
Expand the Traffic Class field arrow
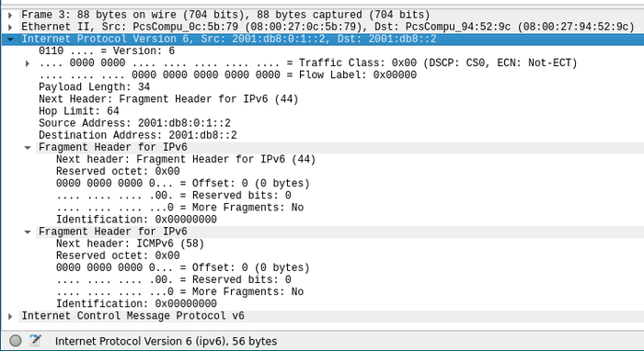[x=27, y=63]
